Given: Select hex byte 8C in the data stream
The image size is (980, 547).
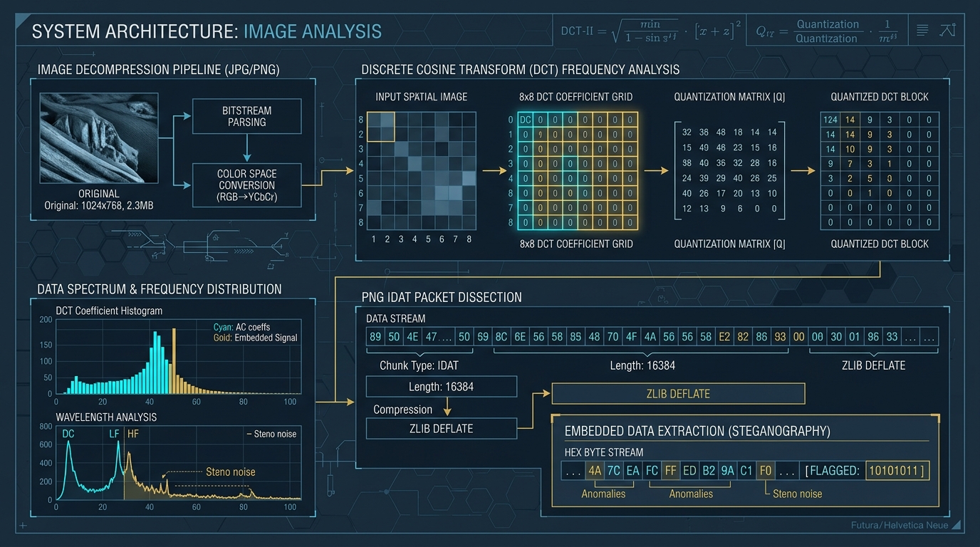Looking at the screenshot, I should click(501, 336).
